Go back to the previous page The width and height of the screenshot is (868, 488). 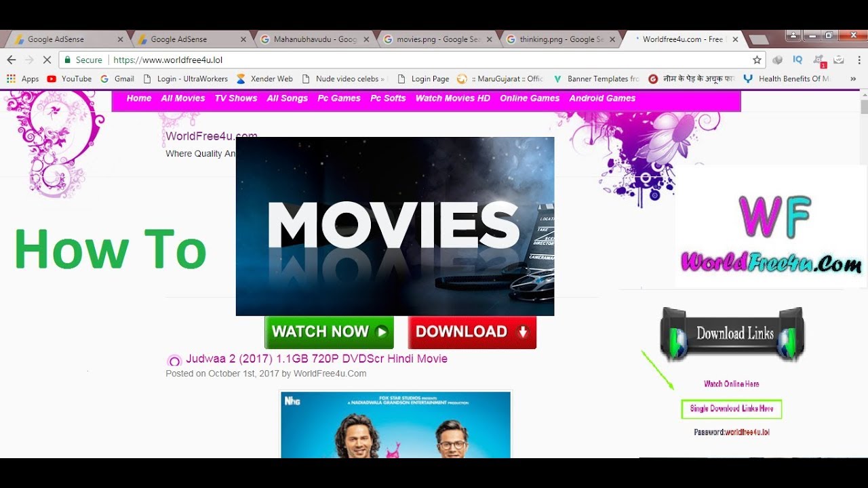(x=12, y=60)
